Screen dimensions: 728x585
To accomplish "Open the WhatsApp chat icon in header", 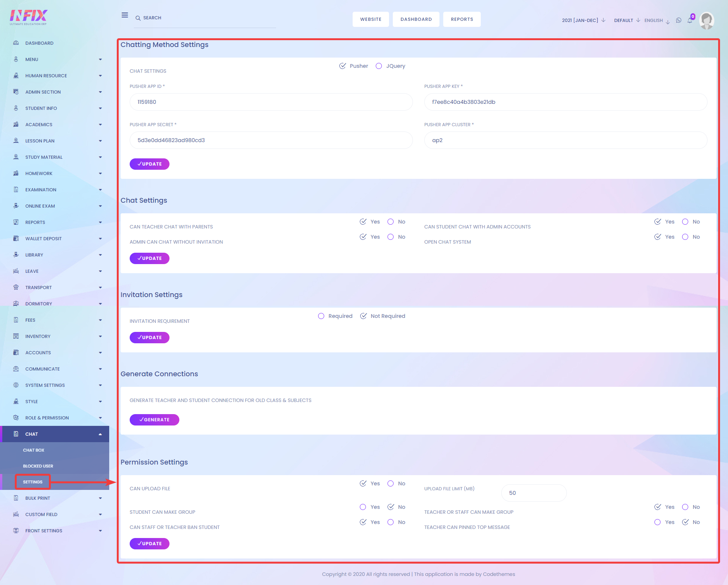I will [679, 20].
